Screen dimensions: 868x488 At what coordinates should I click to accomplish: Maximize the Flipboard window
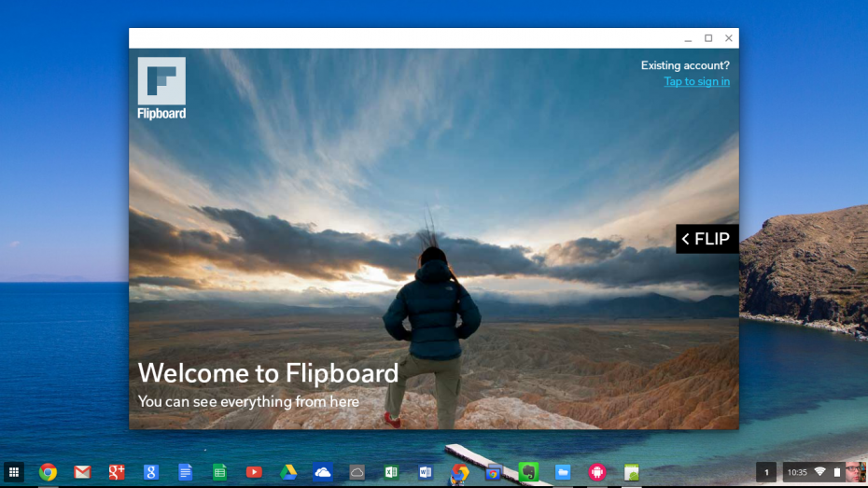click(708, 38)
